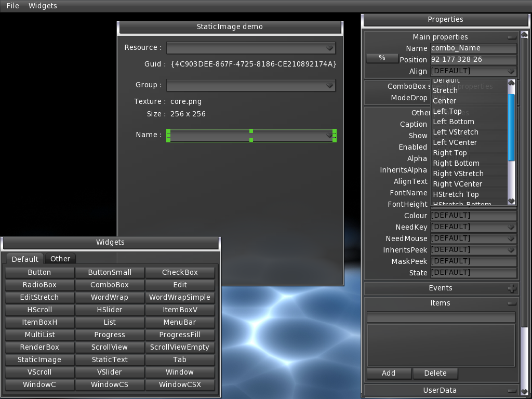Open the Group combo box

[329, 86]
